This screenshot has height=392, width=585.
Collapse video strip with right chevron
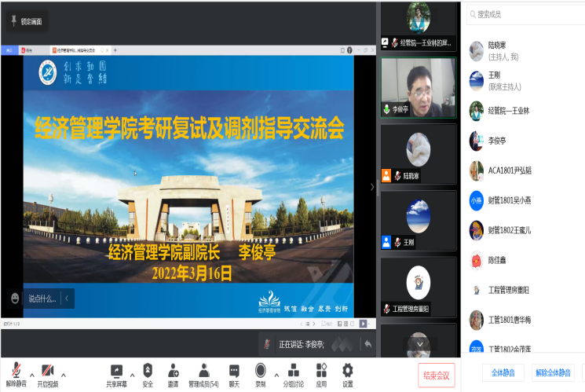372,187
